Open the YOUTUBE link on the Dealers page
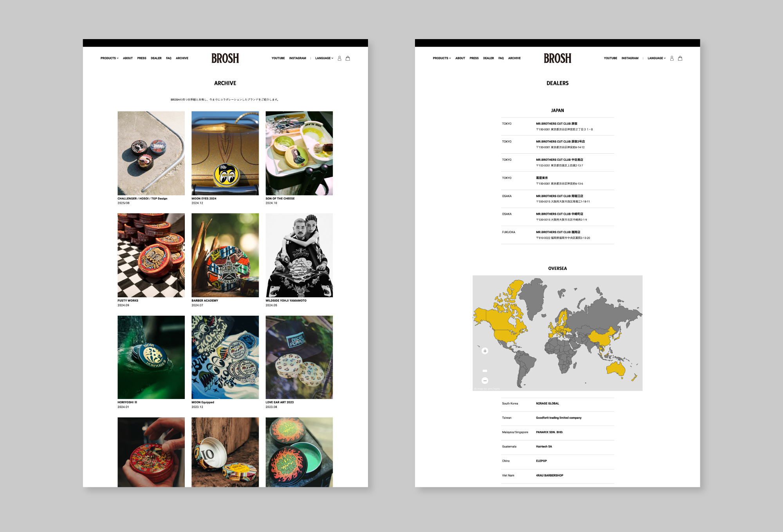 [610, 58]
